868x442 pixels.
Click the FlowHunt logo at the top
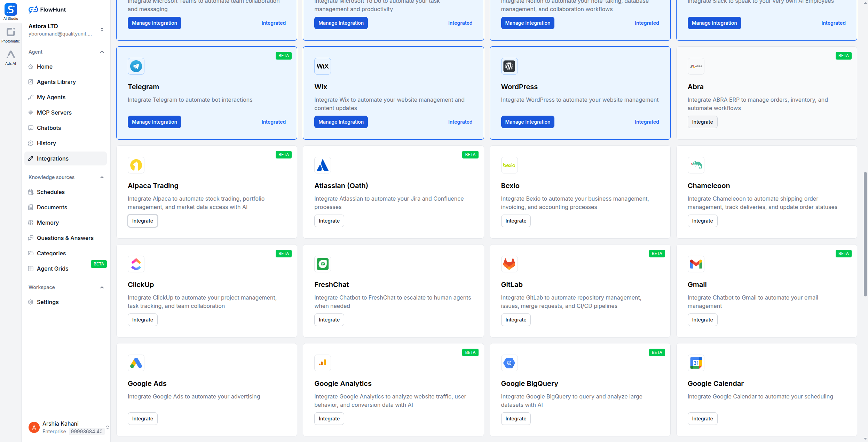(x=47, y=9)
